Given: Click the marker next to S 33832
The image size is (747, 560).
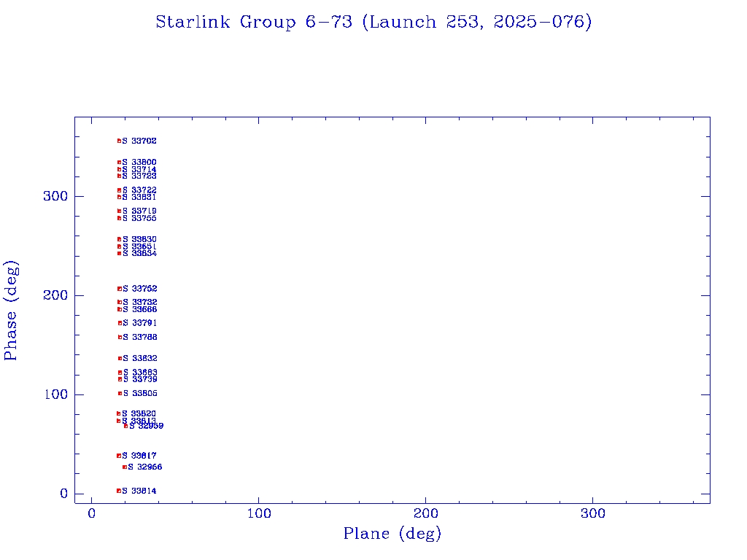Looking at the screenshot, I should pos(120,358).
